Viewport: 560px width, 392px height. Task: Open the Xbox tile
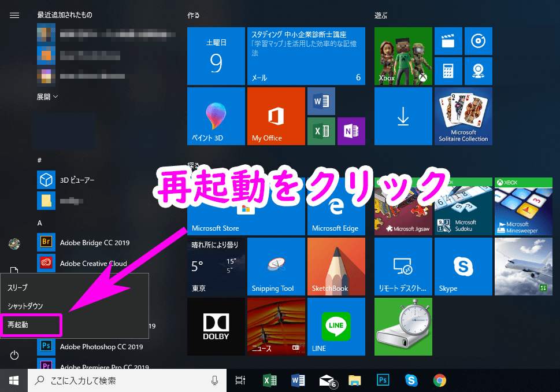click(x=403, y=56)
